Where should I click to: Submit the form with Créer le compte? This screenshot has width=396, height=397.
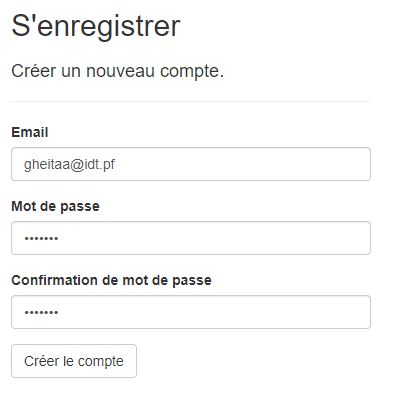74,361
